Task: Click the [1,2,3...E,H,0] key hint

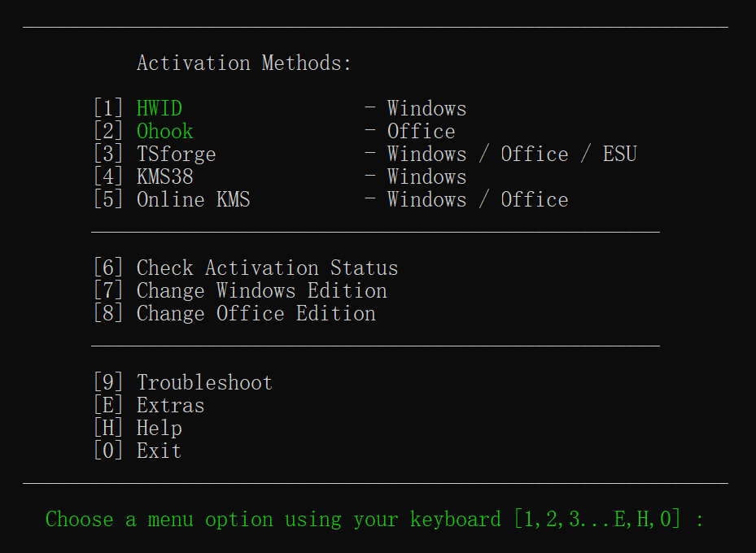Action: (597, 519)
